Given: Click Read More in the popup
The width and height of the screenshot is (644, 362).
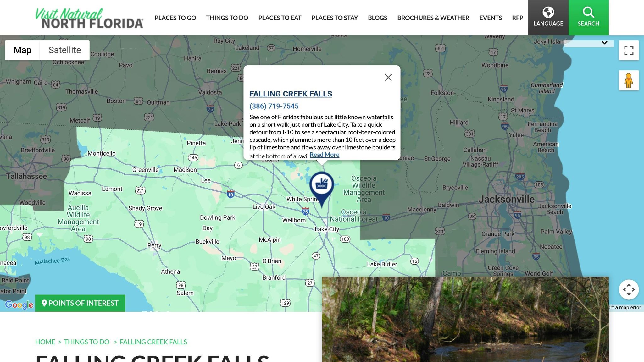Looking at the screenshot, I should pos(324,155).
